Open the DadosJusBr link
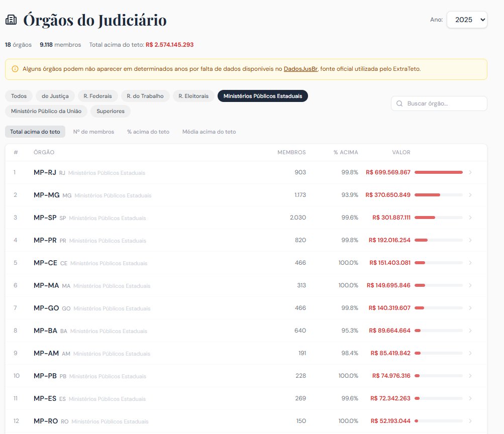This screenshot has width=504, height=434. (x=300, y=69)
